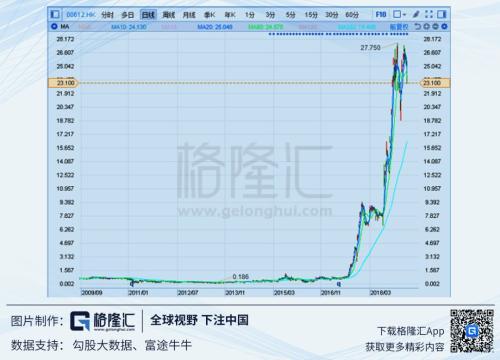Click the undo arrow icon
The image size is (500, 360).
pos(417,26)
